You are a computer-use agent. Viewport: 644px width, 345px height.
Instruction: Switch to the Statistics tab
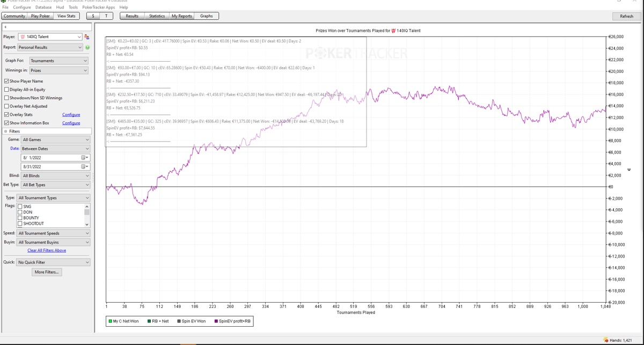[157, 16]
